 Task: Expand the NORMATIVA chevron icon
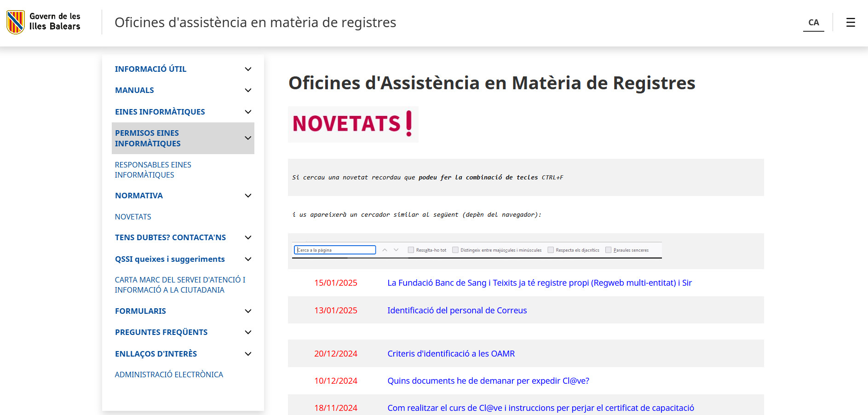(x=248, y=196)
